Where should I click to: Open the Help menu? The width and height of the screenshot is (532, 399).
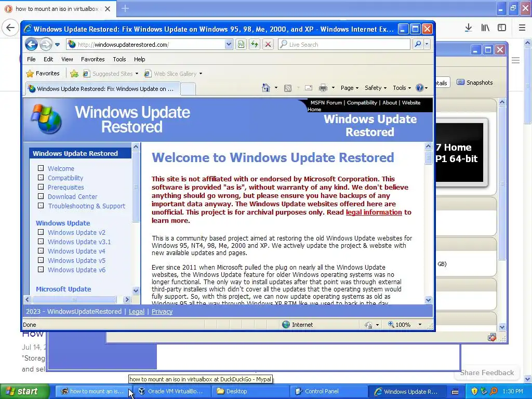[139, 59]
